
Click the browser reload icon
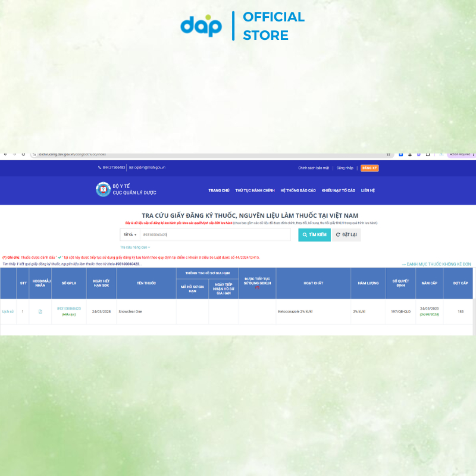(23, 154)
